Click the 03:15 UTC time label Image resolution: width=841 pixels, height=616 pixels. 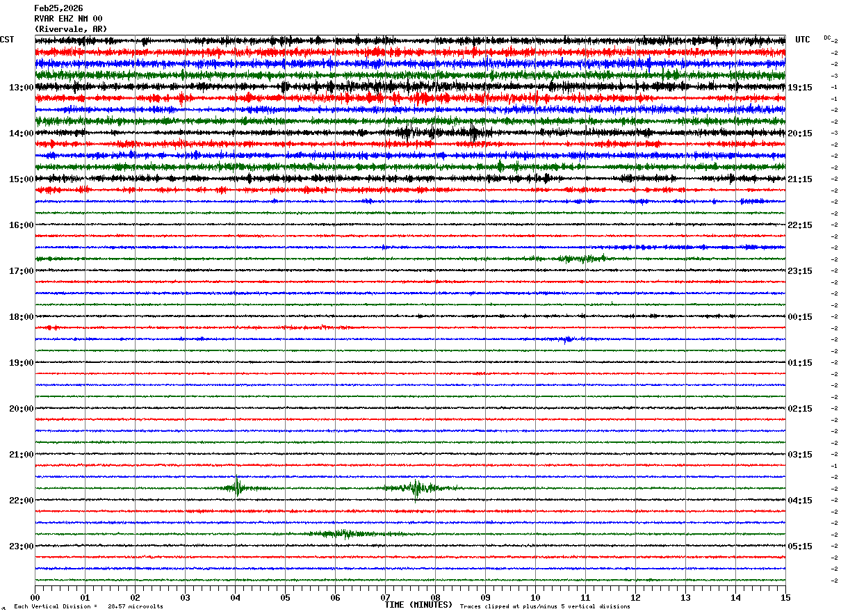[x=800, y=455]
